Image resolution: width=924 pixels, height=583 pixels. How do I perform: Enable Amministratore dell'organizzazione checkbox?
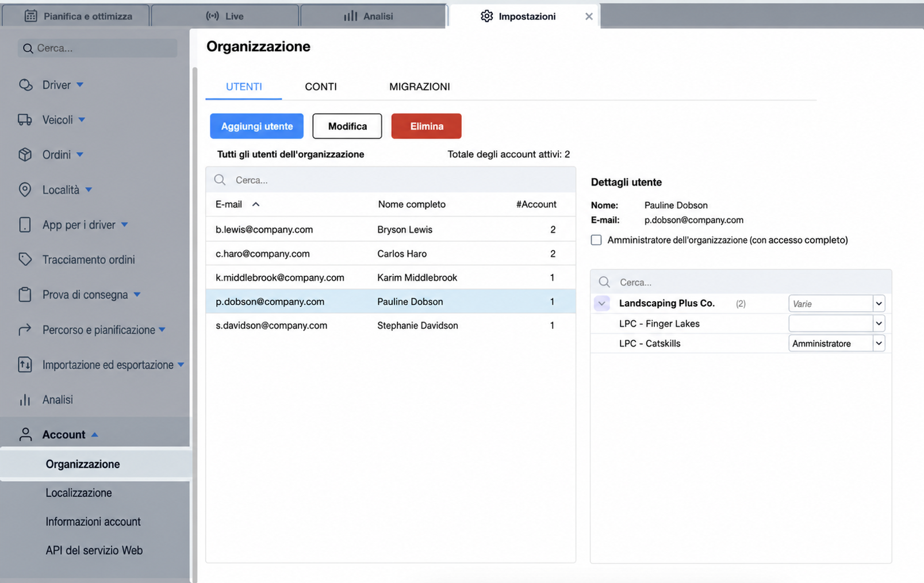coord(596,240)
